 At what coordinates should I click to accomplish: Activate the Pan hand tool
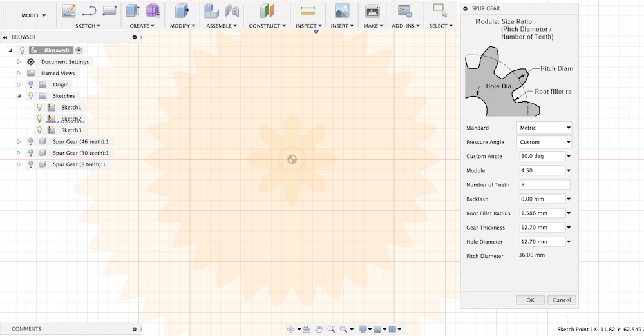(x=319, y=329)
